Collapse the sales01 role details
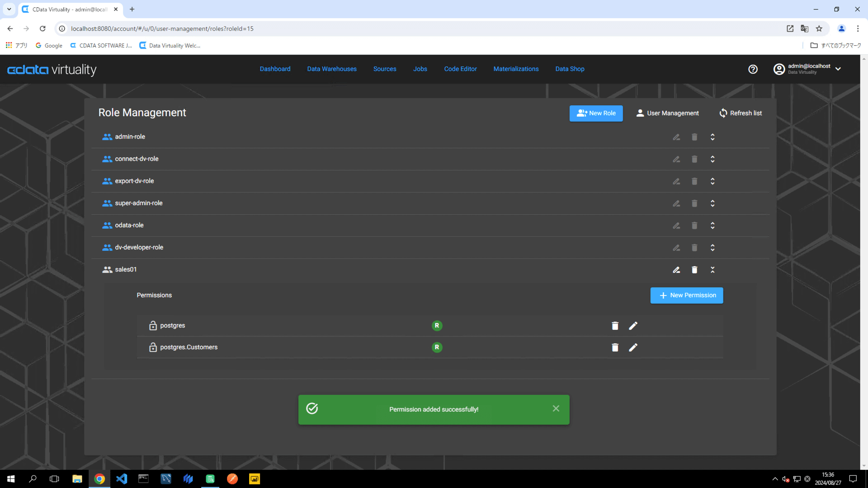This screenshot has width=868, height=488. pyautogui.click(x=712, y=270)
